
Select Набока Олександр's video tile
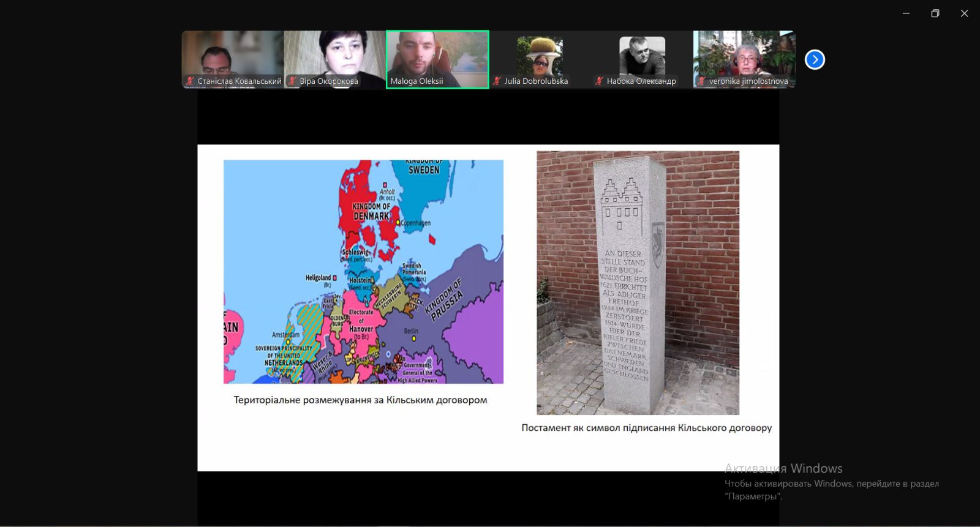[642, 59]
